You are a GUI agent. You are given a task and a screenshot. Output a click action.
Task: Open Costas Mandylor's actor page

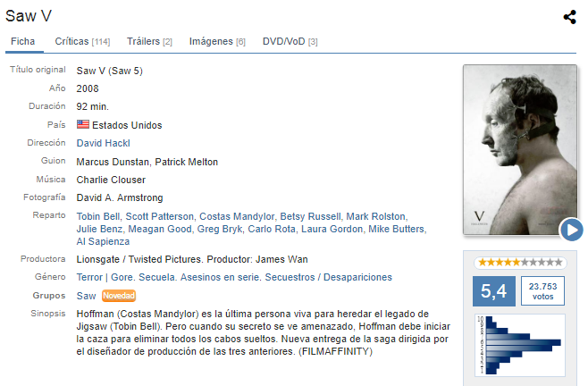[x=237, y=216]
